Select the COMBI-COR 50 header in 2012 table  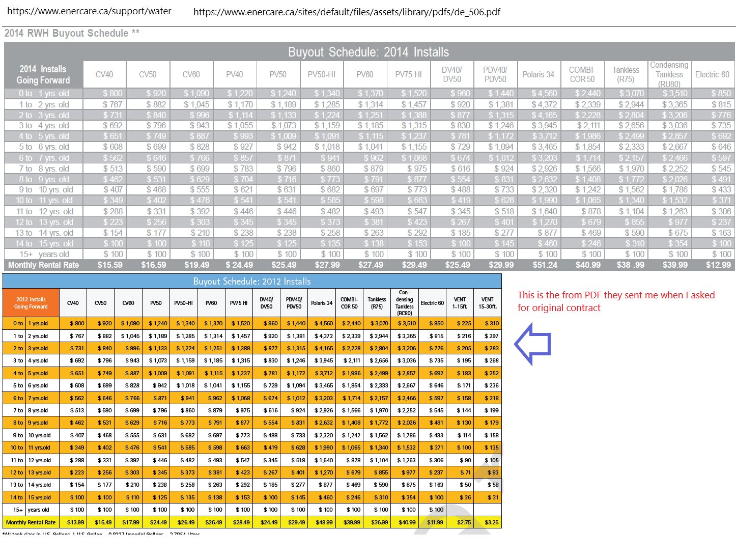(x=349, y=303)
